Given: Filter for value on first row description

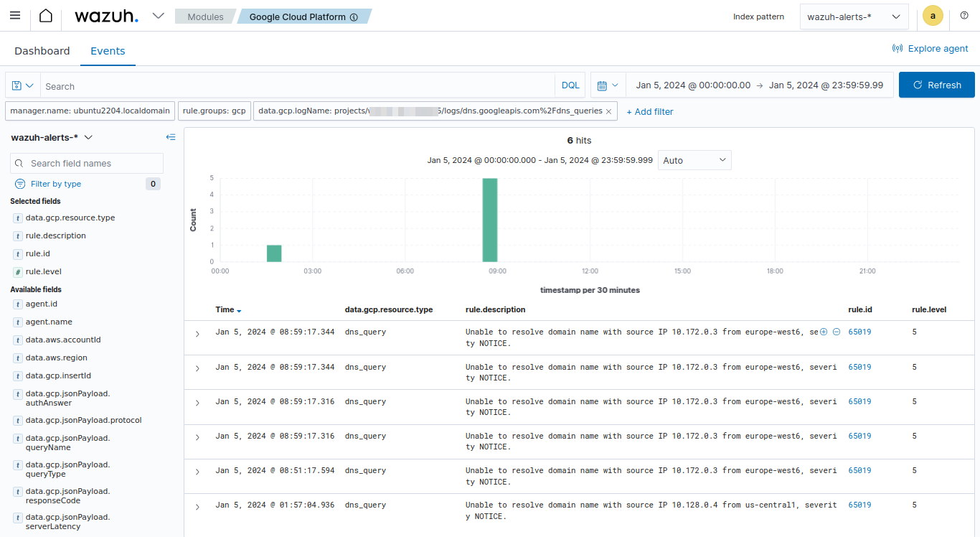Looking at the screenshot, I should click(x=824, y=332).
